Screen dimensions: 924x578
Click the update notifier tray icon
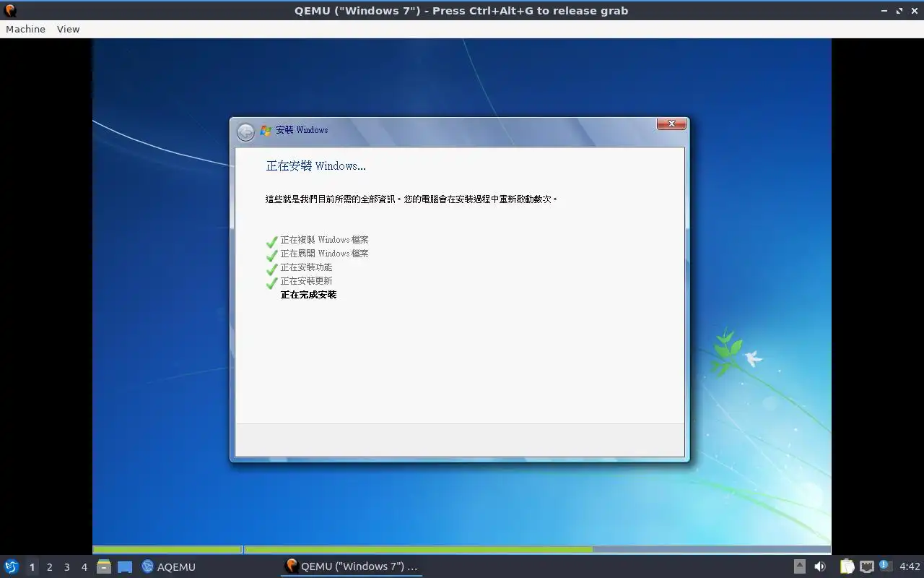886,566
